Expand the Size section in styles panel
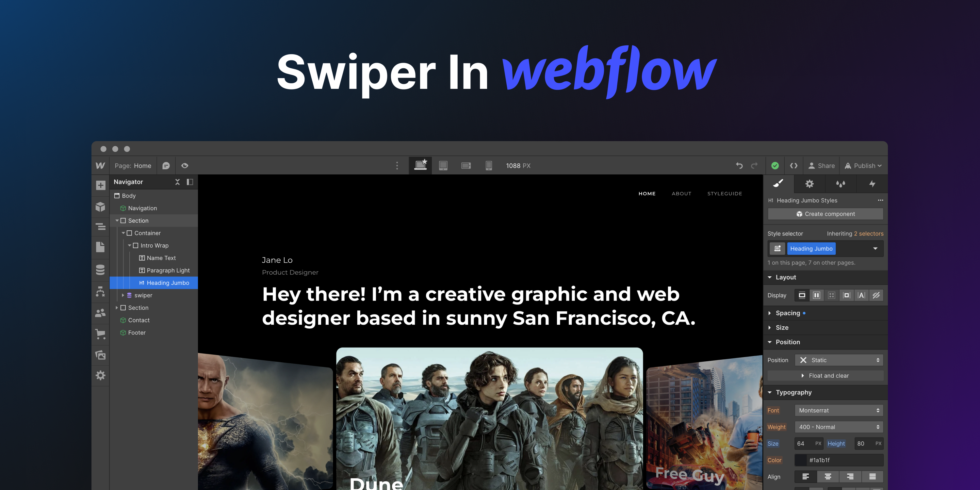Image resolution: width=980 pixels, height=490 pixels. click(782, 327)
